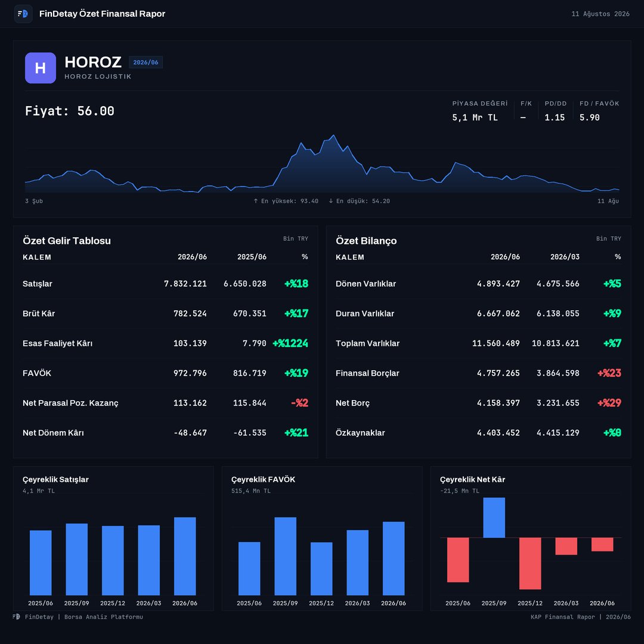This screenshot has height=644, width=644.
Task: Click the 5,1 Mr TL market value
Action: pos(475,117)
